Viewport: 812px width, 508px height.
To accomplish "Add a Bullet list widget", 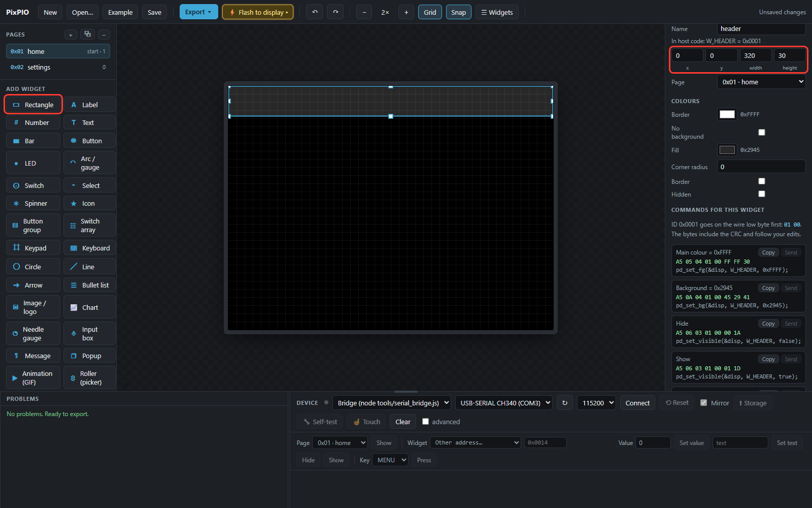I will pos(89,285).
